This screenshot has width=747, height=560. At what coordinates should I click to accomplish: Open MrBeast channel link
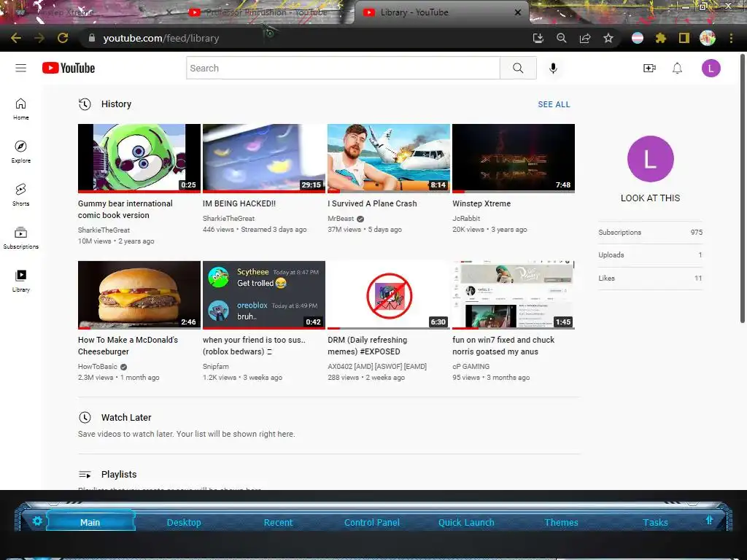coord(341,218)
